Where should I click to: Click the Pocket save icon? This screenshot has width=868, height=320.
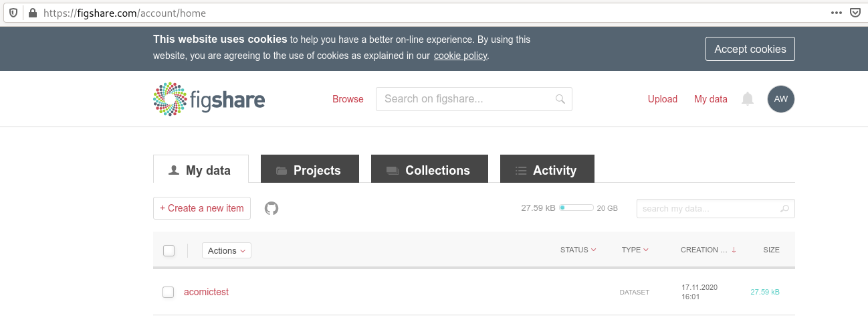(855, 13)
